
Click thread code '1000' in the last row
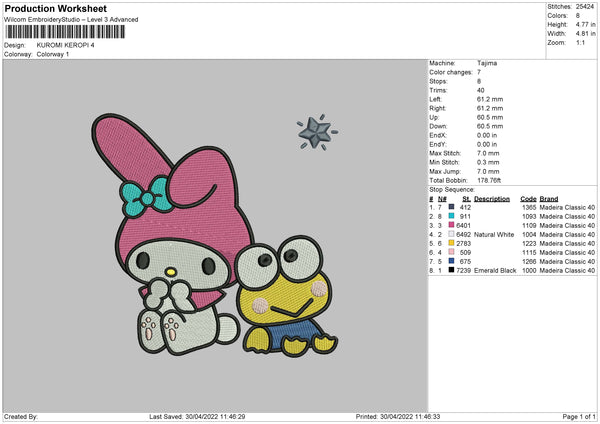529,271
